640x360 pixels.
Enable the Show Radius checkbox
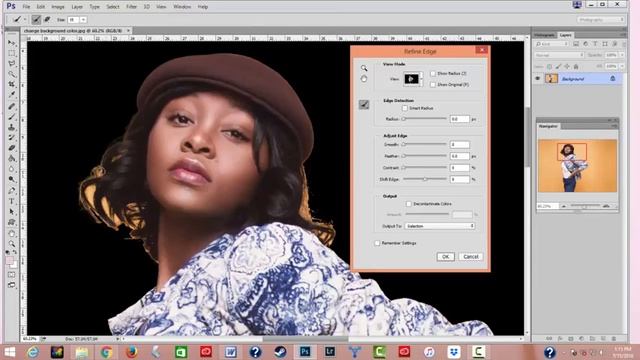[x=433, y=73]
